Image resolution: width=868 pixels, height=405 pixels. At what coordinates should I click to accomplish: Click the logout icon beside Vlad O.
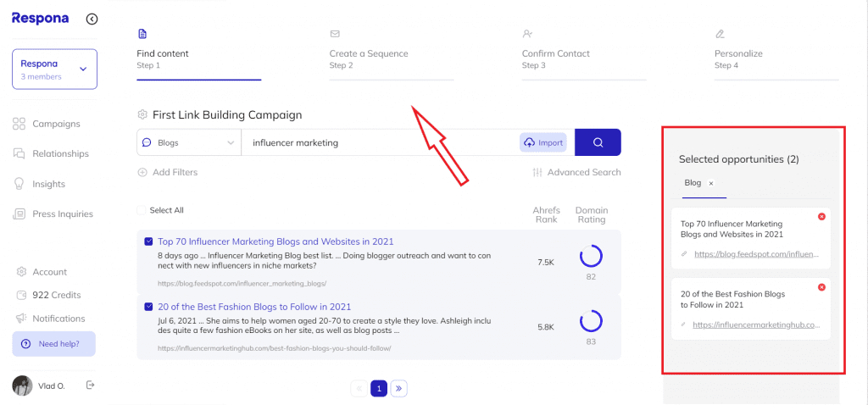[x=91, y=385]
